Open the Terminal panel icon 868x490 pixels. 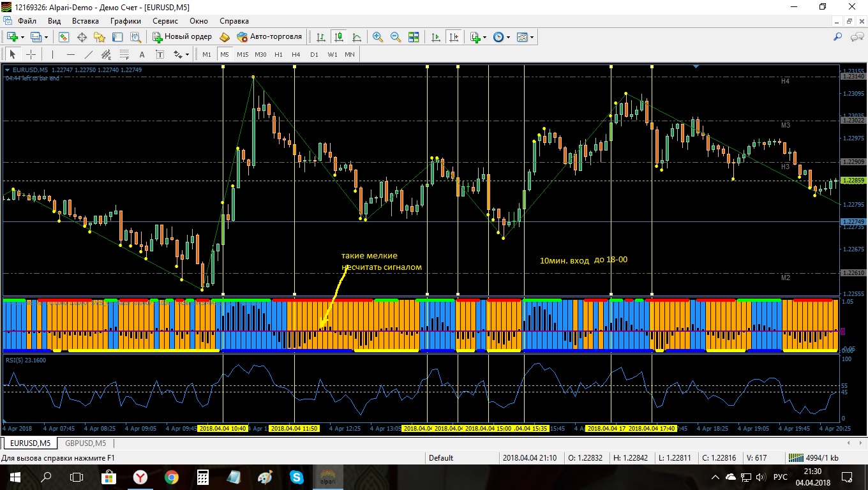tap(117, 37)
